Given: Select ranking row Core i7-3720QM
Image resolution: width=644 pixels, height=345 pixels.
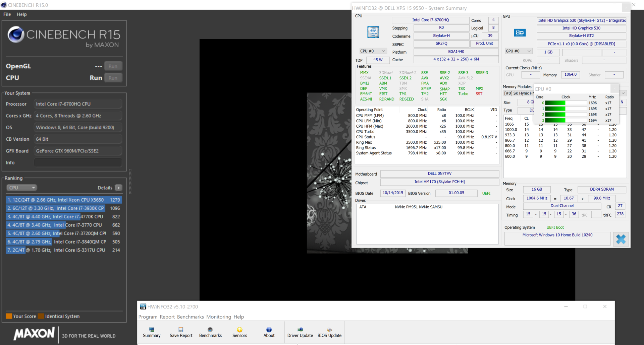Looking at the screenshot, I should [x=64, y=233].
